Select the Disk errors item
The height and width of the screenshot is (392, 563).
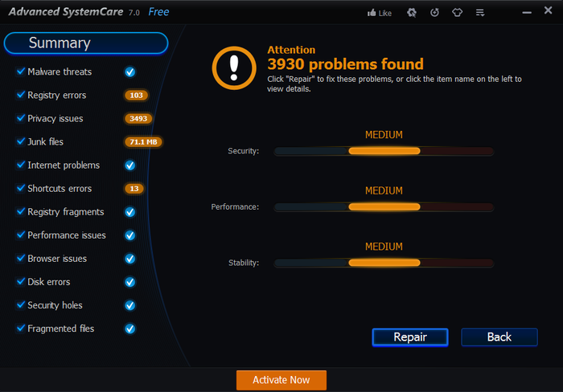[49, 282]
